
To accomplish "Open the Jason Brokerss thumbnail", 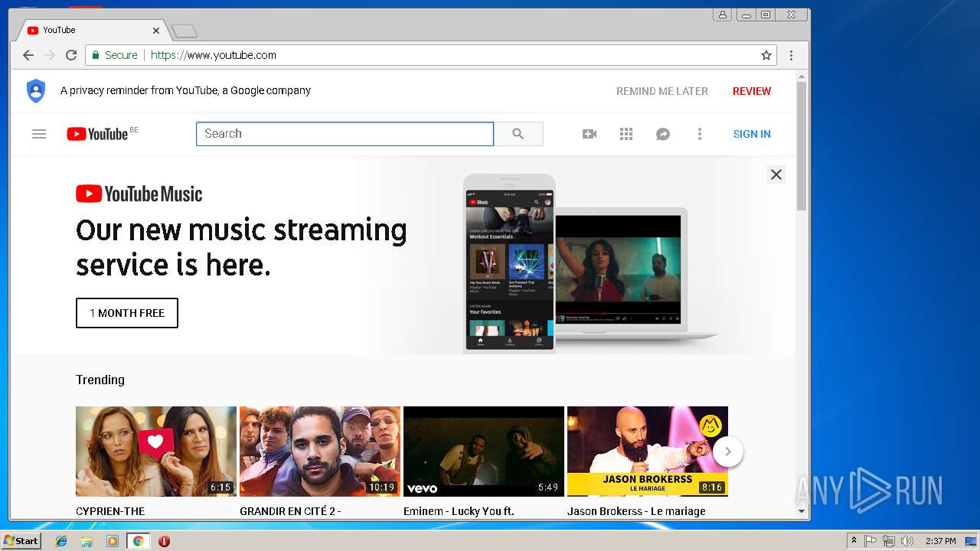I will [x=648, y=452].
